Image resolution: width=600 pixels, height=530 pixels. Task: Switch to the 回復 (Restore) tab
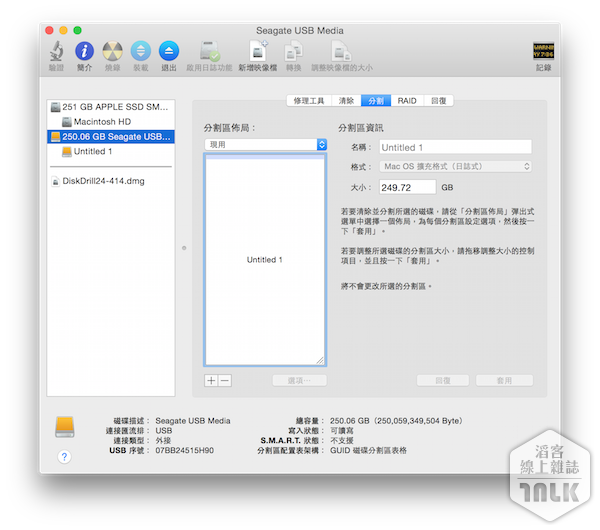click(439, 101)
